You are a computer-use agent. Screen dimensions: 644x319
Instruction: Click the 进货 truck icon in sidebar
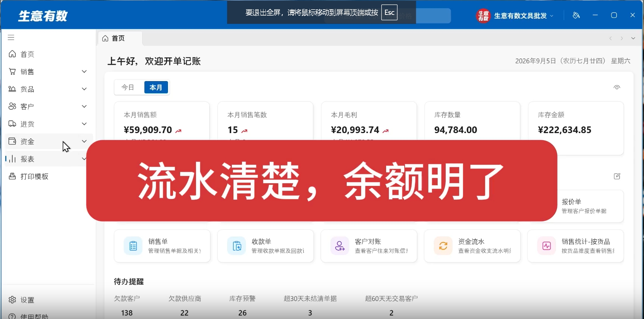pyautogui.click(x=12, y=124)
